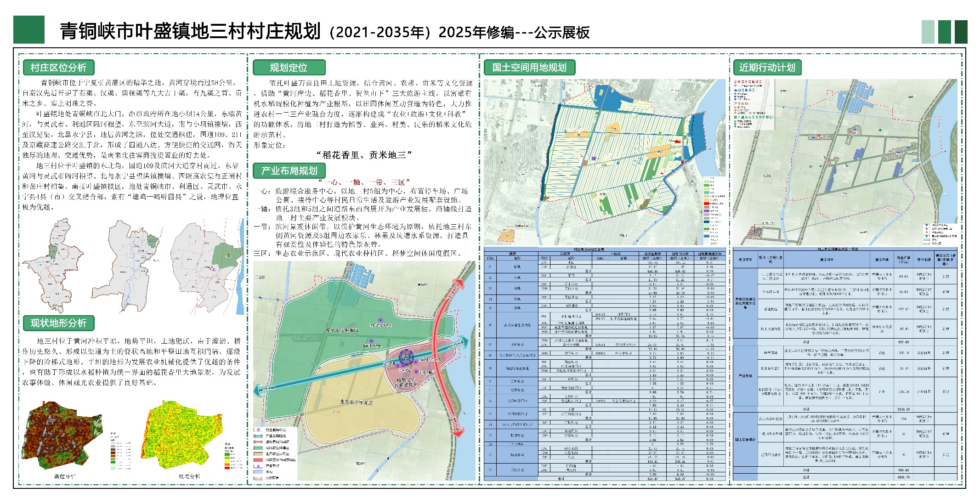The width and height of the screenshot is (980, 504).
Task: Click the 地三村位于黄河冲积平原 terrain paragraph
Action: (x=132, y=362)
